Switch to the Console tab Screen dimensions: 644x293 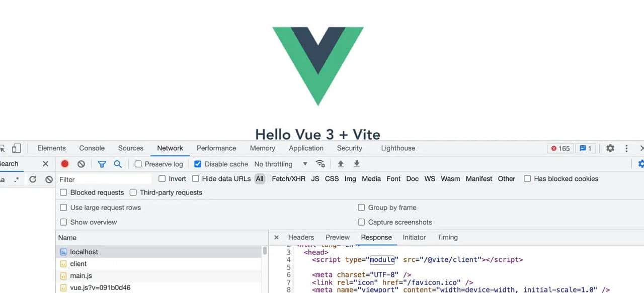tap(92, 148)
